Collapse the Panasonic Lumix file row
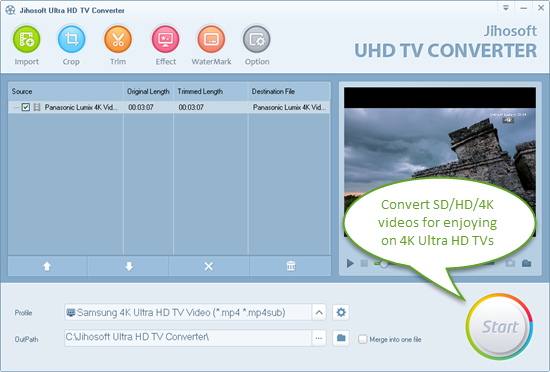Image resolution: width=550 pixels, height=372 pixels. coord(16,107)
